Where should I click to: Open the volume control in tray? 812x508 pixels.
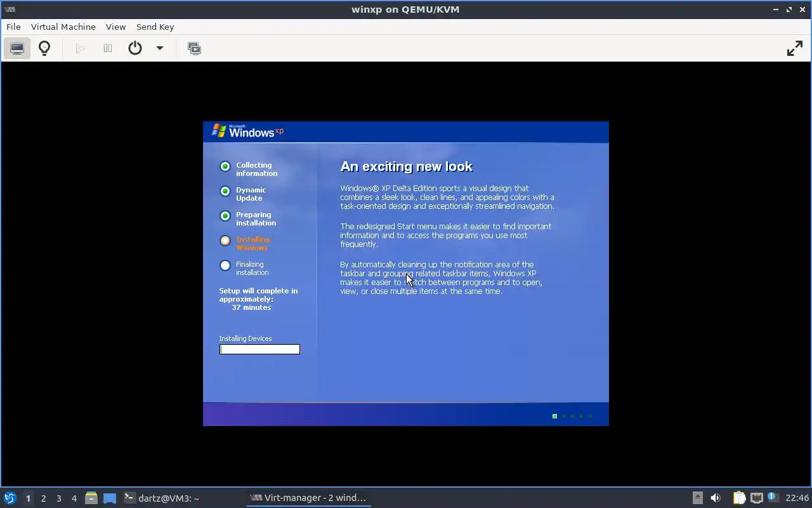(x=716, y=498)
